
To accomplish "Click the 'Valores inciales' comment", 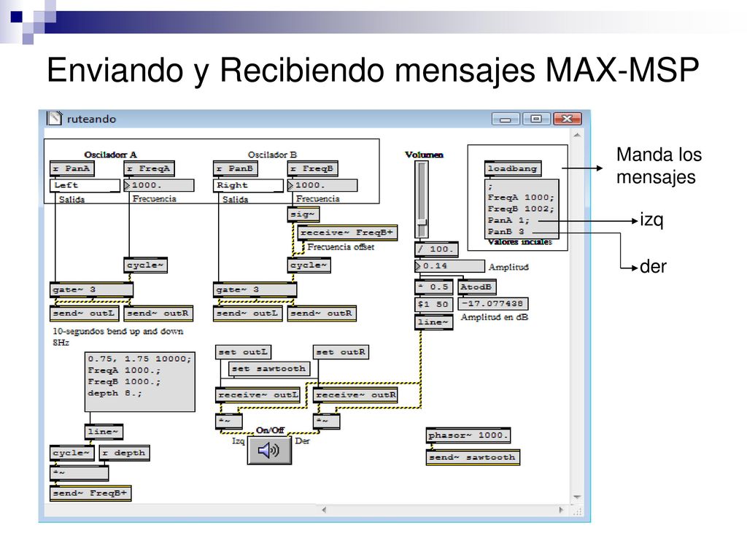I will coord(519,242).
